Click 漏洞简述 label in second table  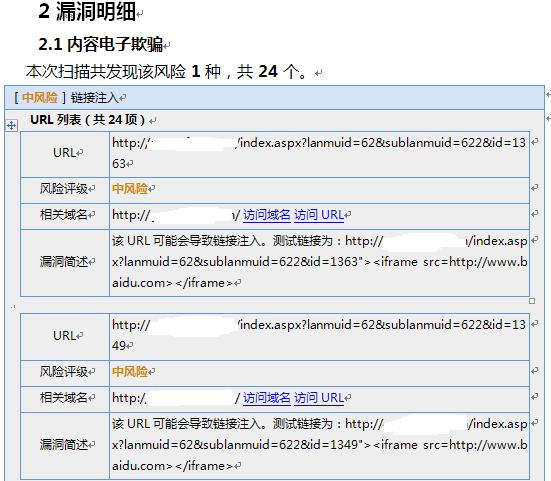tap(64, 445)
